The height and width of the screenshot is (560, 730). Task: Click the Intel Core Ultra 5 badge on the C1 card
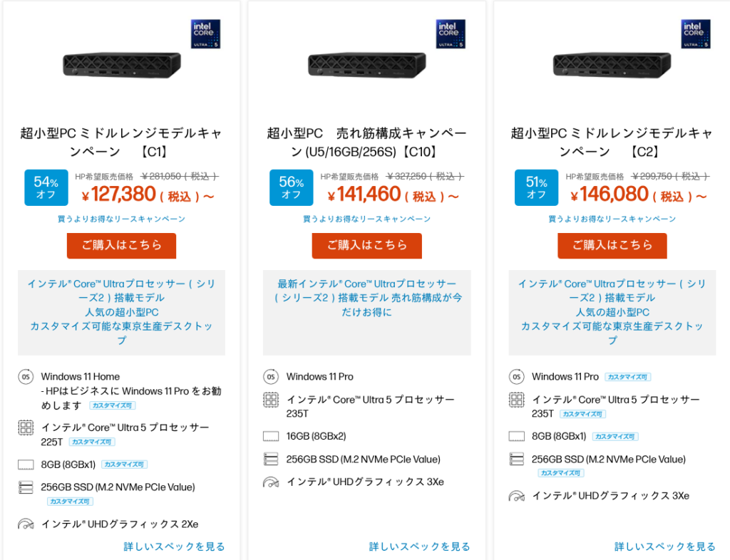coord(205,34)
